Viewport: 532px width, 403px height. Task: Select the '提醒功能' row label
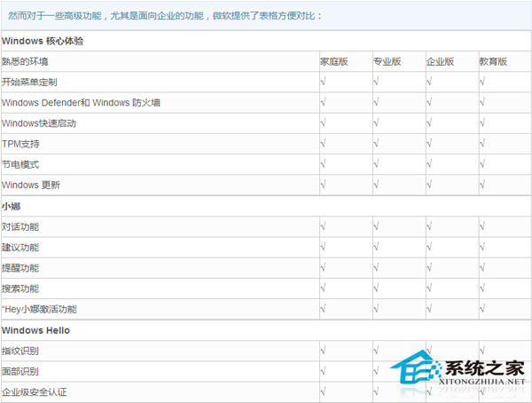pyautogui.click(x=20, y=268)
